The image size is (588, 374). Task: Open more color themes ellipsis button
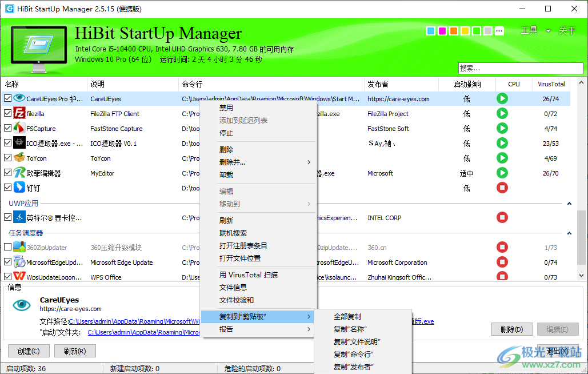pos(499,31)
